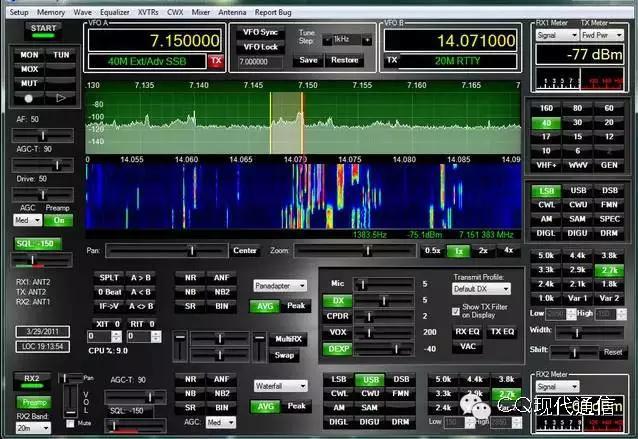This screenshot has width=638, height=439.
Task: Click the START power button
Action: click(x=44, y=29)
